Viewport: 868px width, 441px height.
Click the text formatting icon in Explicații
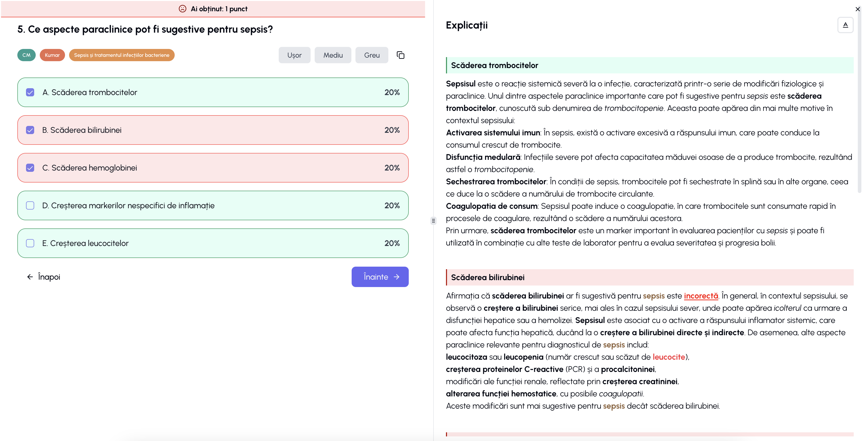(x=845, y=25)
